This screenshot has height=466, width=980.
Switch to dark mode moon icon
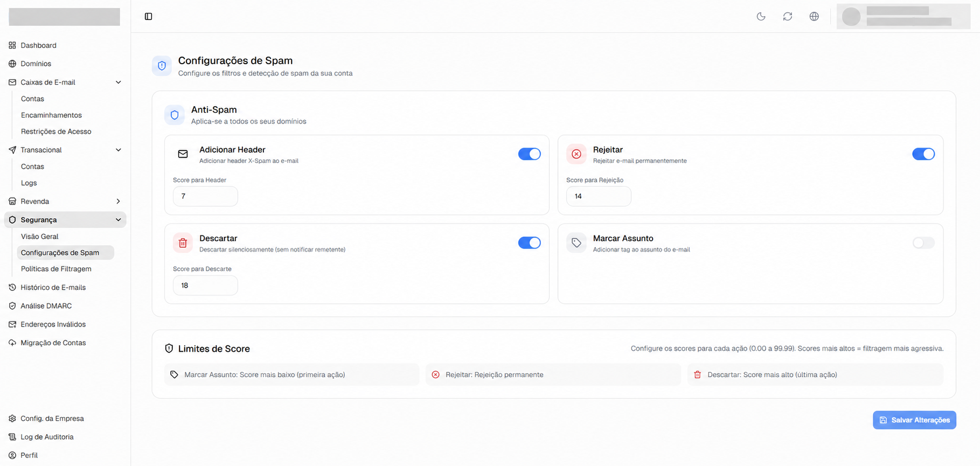coord(761,17)
